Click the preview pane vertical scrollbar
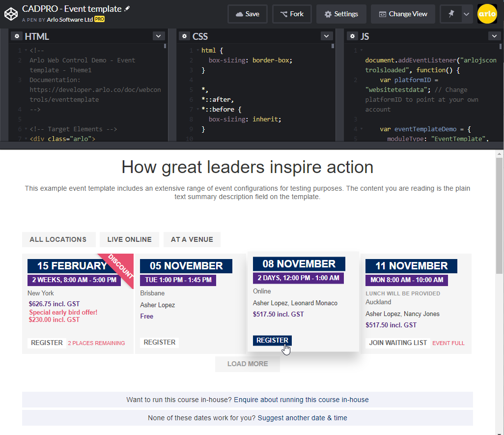The image size is (504, 435). (x=499, y=216)
